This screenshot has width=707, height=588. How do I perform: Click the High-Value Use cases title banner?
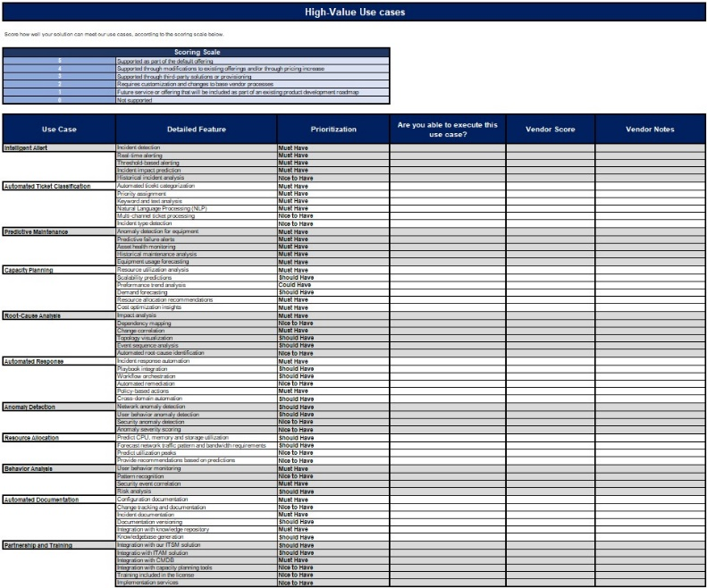354,13
